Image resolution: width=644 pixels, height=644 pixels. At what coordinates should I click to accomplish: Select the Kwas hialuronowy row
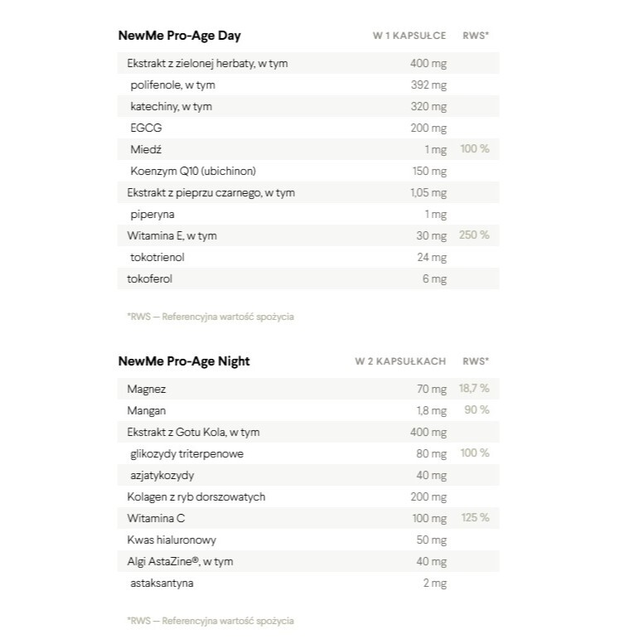coord(172,540)
